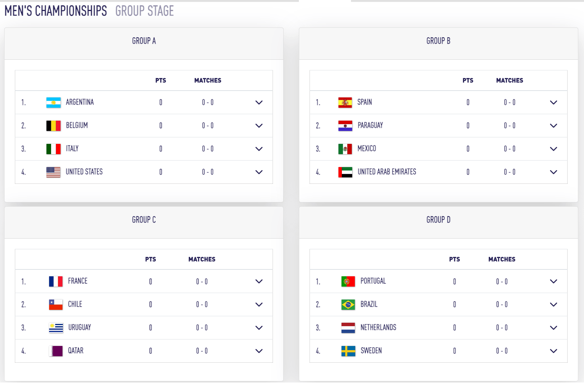The width and height of the screenshot is (584, 392).
Task: Select the Men's Championships heading
Action: 56,11
